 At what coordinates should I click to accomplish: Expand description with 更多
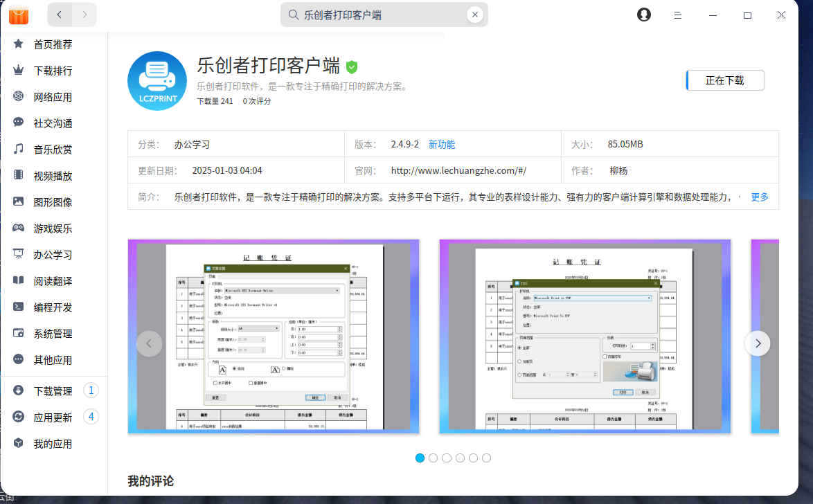click(760, 197)
